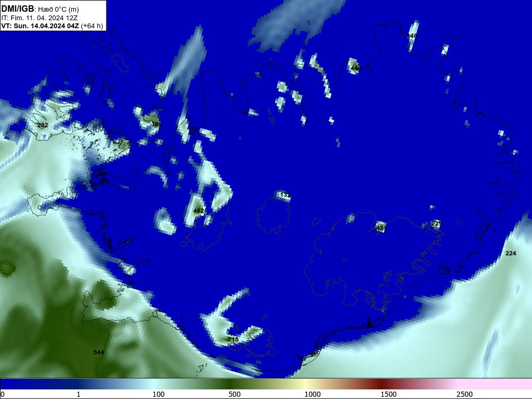
Task: Click the 'DMI/IGB: Hæð 0°C (m)' title
Action: [x=40, y=9]
